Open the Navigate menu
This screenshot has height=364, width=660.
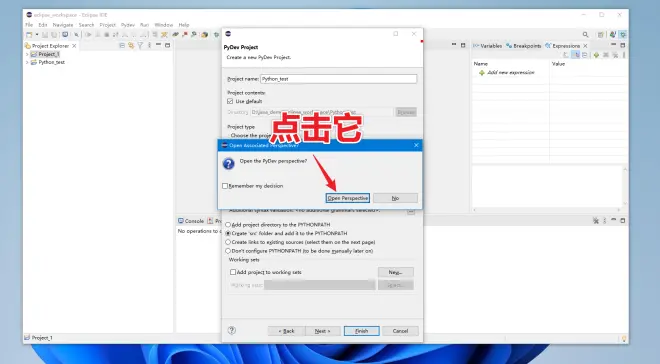click(63, 25)
